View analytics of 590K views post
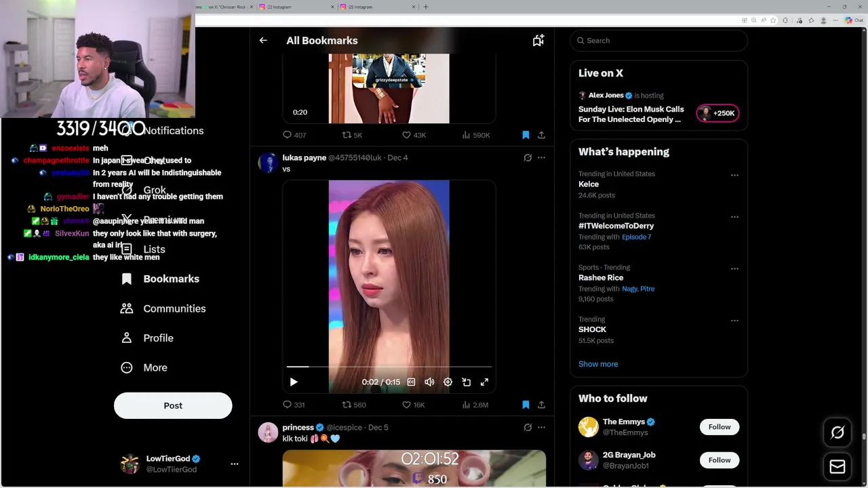 pos(476,135)
